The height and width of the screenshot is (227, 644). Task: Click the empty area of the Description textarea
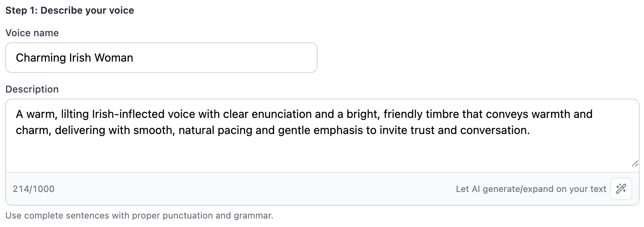tap(322, 153)
